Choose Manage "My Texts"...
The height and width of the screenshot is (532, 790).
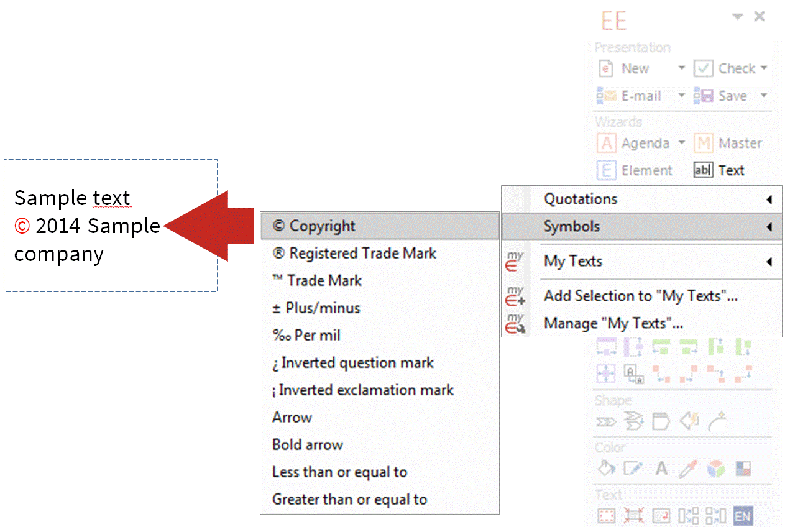[x=641, y=323]
